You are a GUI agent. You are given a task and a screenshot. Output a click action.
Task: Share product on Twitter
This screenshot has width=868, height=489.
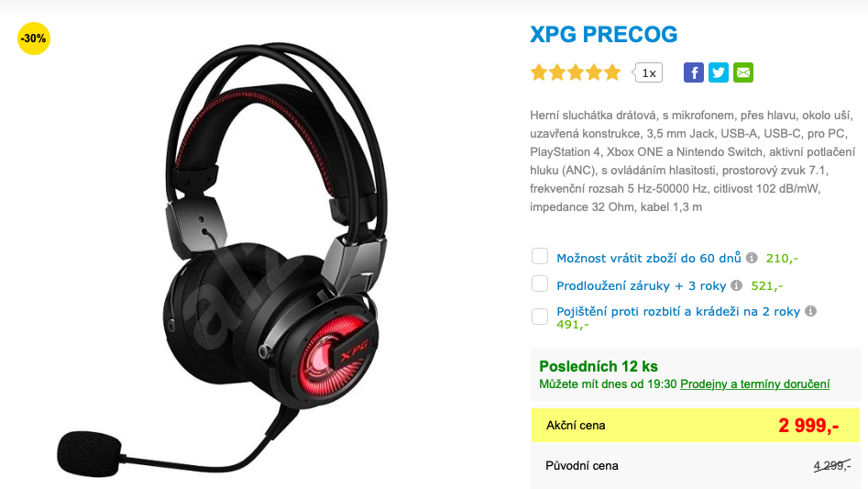point(719,72)
